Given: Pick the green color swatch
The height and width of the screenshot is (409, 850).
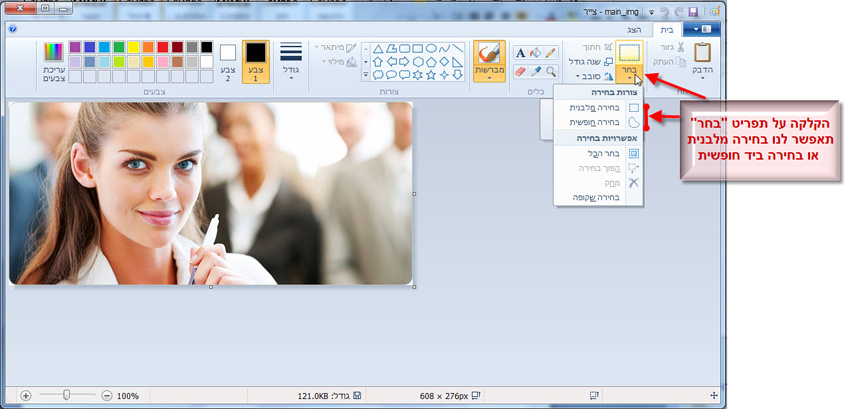Looking at the screenshot, I should point(119,47).
